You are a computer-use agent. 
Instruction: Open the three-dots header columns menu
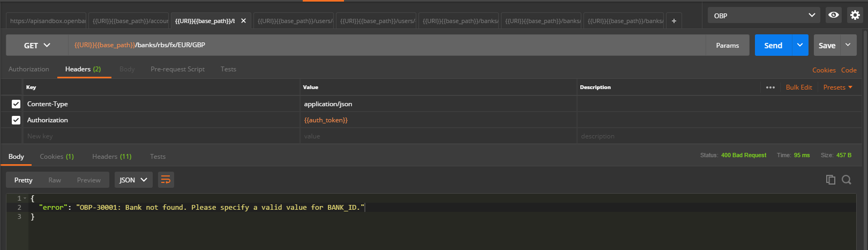tap(770, 87)
